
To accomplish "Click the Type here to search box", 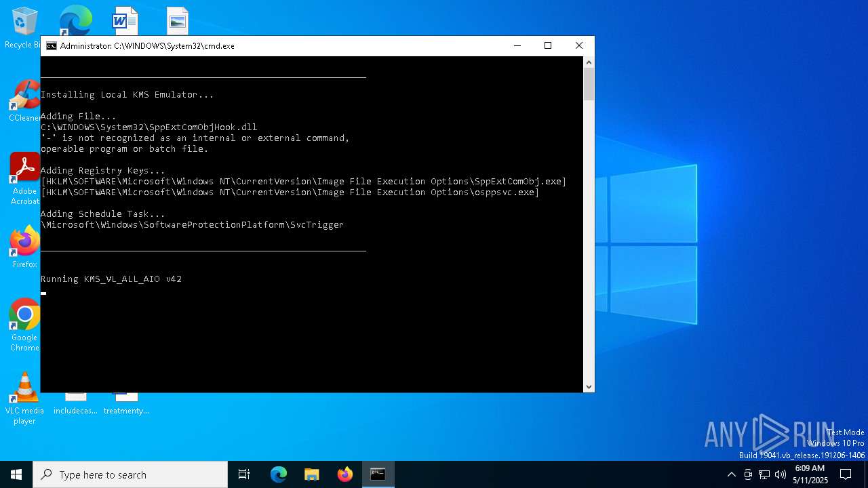I will point(130,474).
